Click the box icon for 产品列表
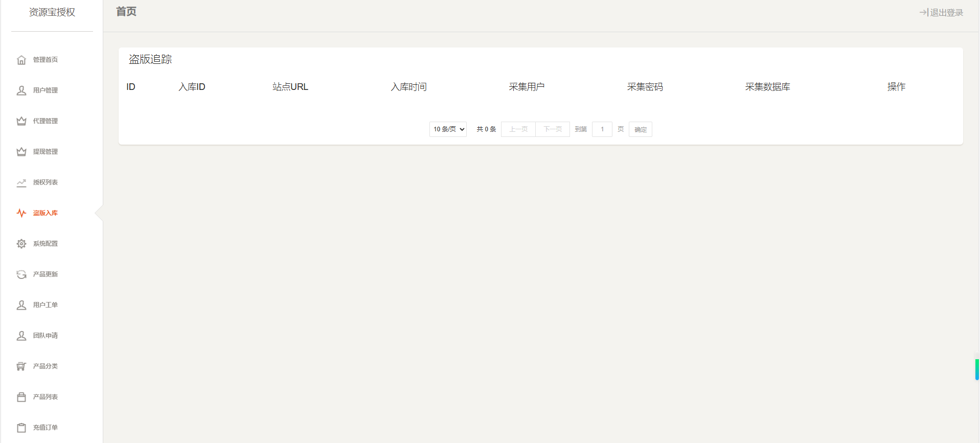 click(x=21, y=397)
